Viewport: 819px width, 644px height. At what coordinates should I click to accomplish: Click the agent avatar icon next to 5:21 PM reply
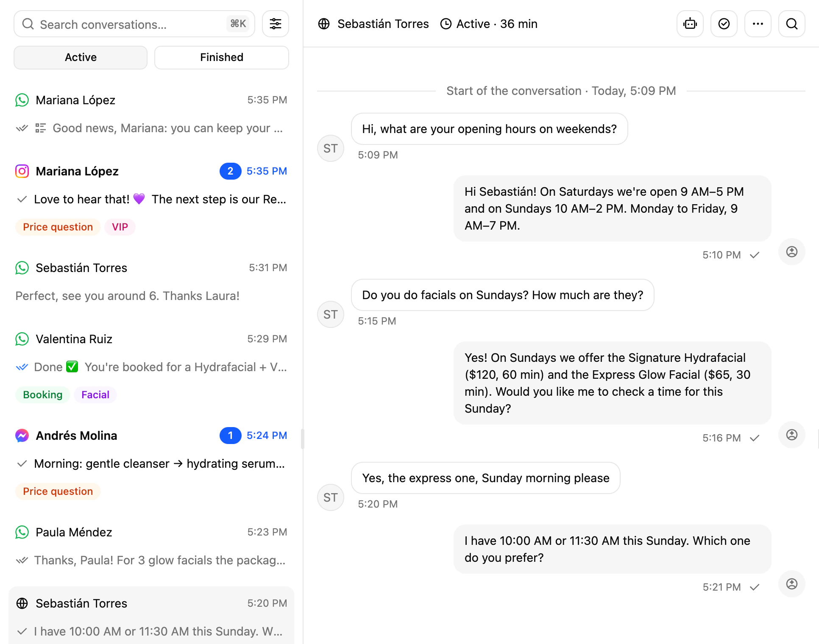click(x=792, y=584)
